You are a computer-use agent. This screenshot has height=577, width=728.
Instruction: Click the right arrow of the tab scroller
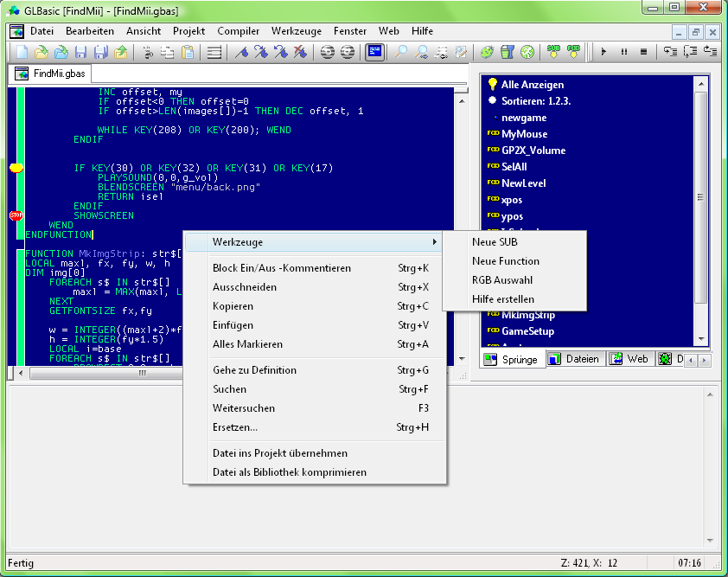pyautogui.click(x=703, y=359)
